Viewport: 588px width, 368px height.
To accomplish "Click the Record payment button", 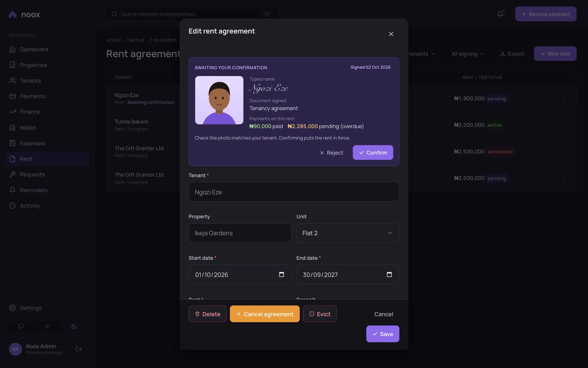I will coord(546,14).
